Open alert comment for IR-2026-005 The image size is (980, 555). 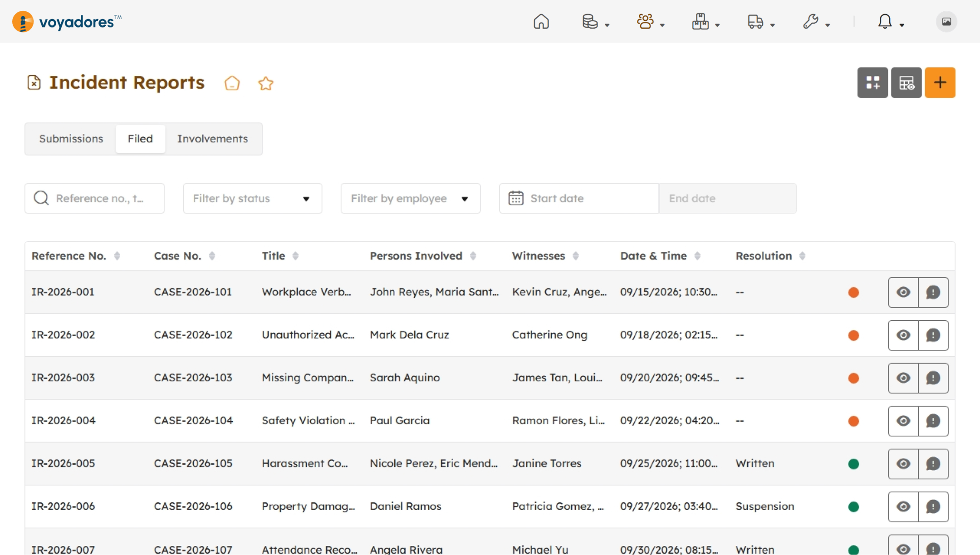click(x=933, y=464)
